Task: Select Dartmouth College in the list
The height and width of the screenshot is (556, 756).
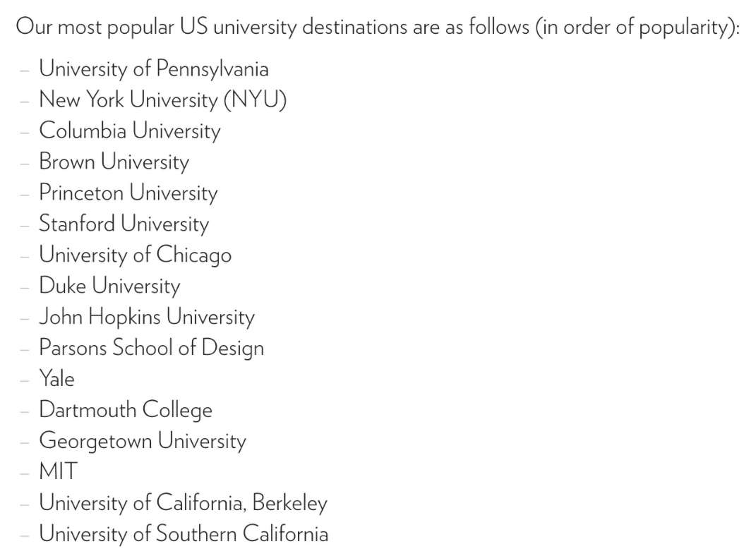Action: click(126, 410)
